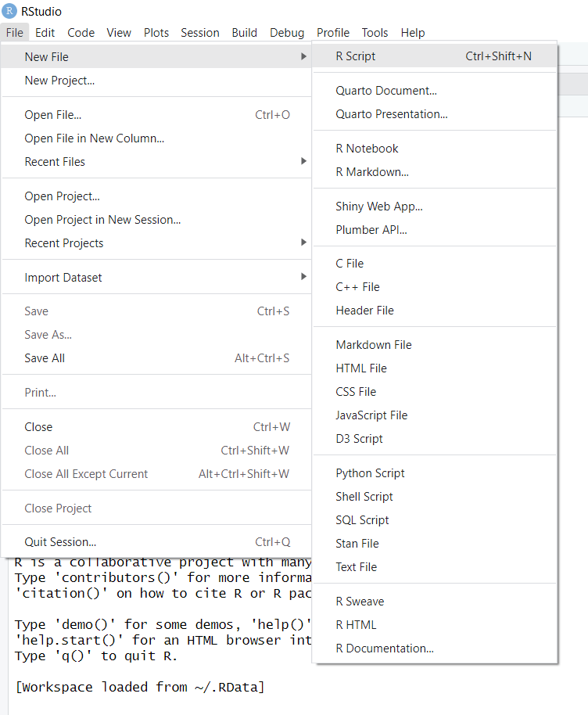Create a new CSS File
The height and width of the screenshot is (715, 588).
(x=435, y=392)
